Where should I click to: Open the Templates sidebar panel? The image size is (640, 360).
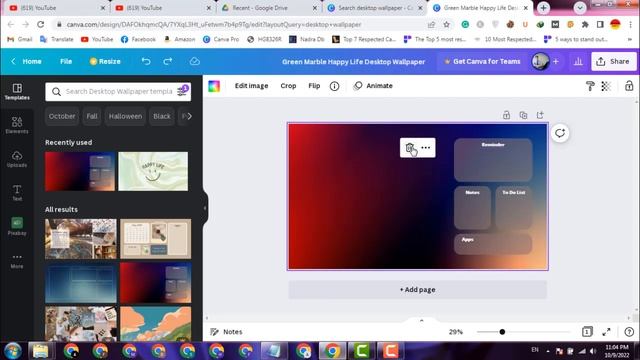coord(17,91)
